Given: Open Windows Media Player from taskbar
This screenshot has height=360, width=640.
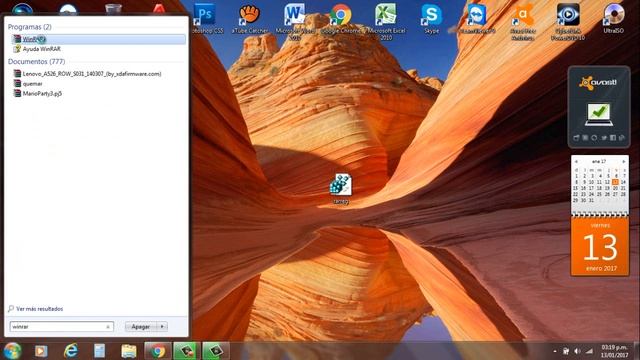Looking at the screenshot, I should pos(41,351).
